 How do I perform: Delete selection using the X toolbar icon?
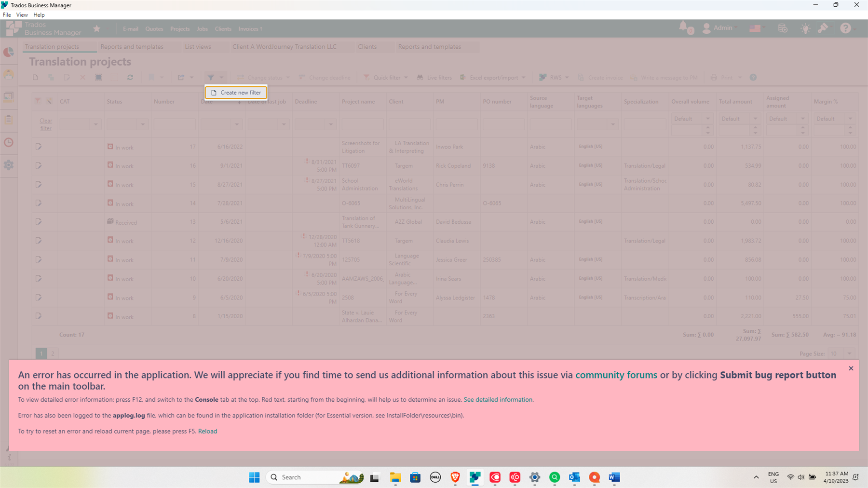click(x=82, y=77)
